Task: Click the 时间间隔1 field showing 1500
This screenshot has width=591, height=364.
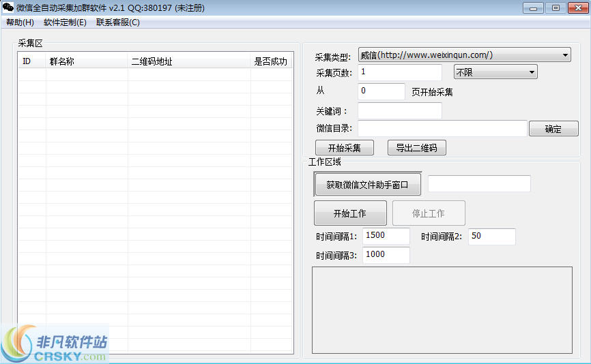Action: pyautogui.click(x=386, y=236)
